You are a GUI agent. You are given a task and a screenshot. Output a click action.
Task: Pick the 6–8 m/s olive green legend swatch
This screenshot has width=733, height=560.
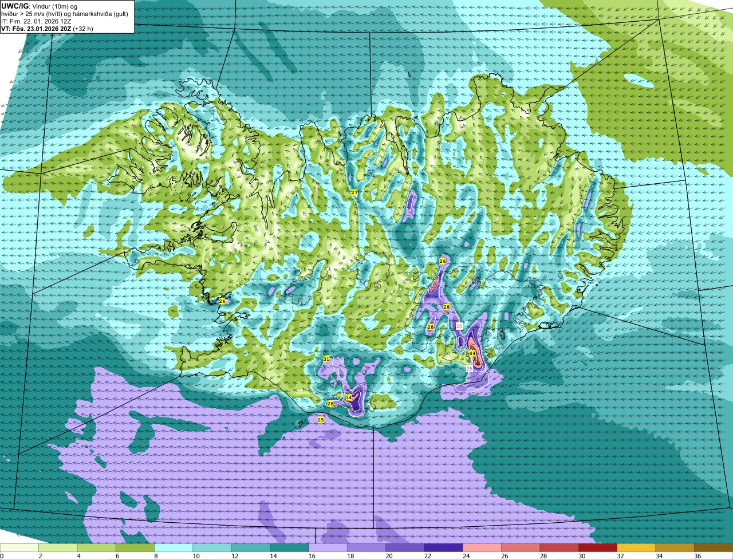pos(135,548)
